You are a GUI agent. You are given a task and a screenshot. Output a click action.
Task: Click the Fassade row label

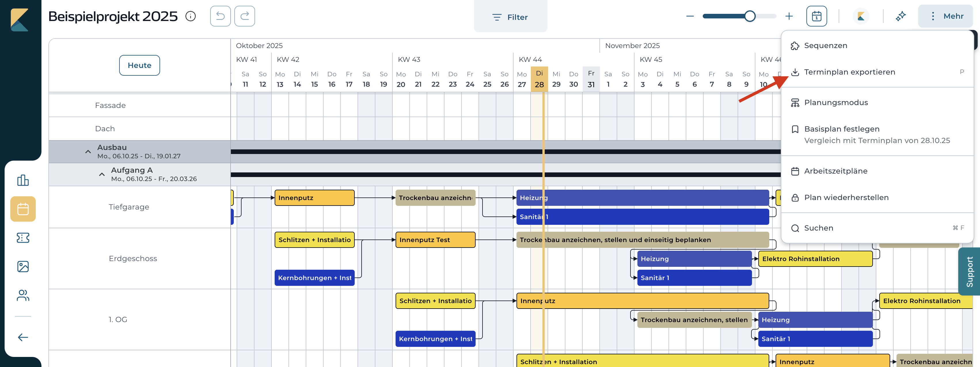coord(110,105)
